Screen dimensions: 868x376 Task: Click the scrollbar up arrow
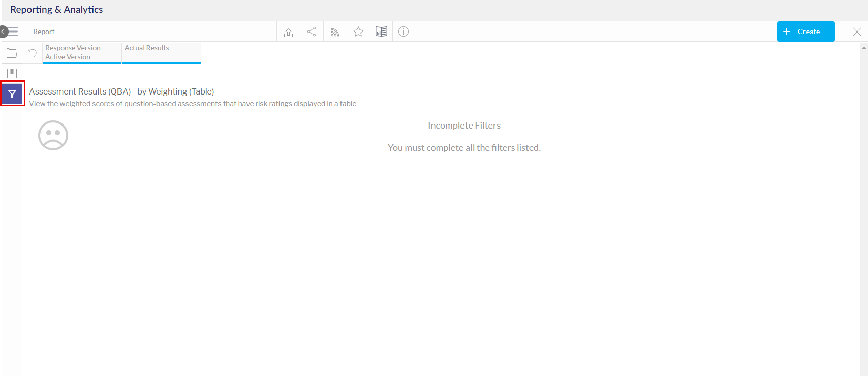tap(864, 48)
